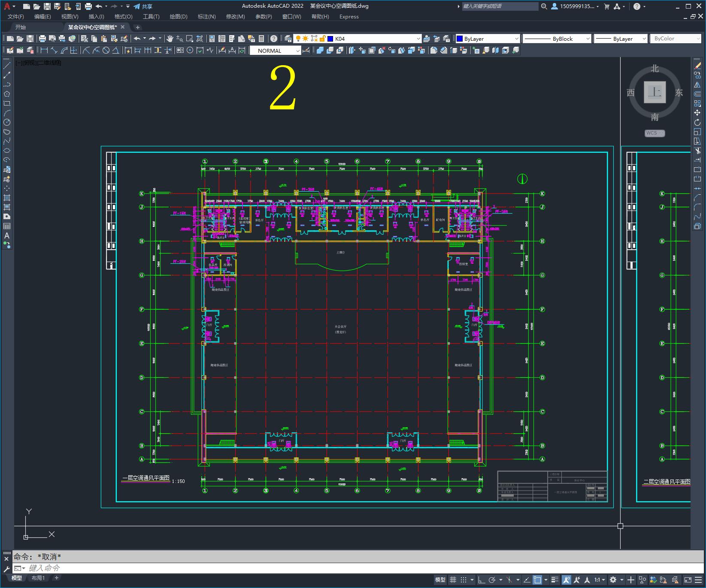Select the Move modify tool
The height and width of the screenshot is (588, 706).
697,113
